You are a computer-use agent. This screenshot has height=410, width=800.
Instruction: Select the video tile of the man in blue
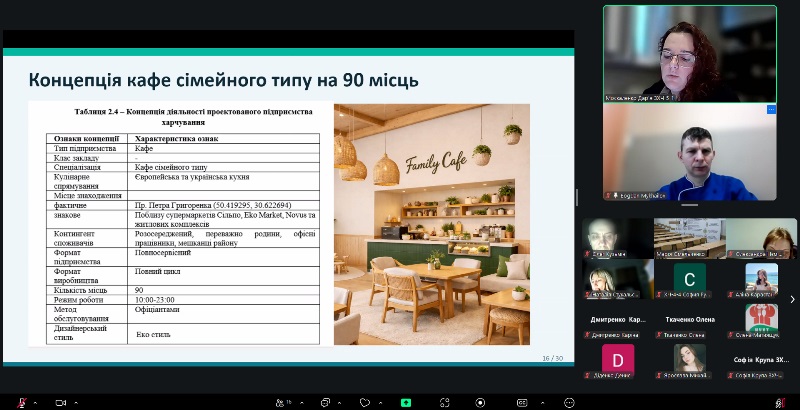[x=690, y=151]
